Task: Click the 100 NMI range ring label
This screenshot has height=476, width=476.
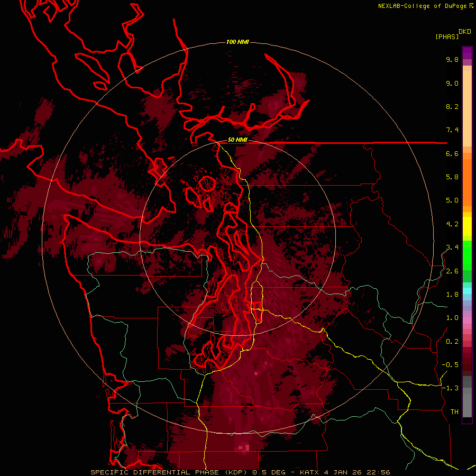Action: [x=237, y=42]
